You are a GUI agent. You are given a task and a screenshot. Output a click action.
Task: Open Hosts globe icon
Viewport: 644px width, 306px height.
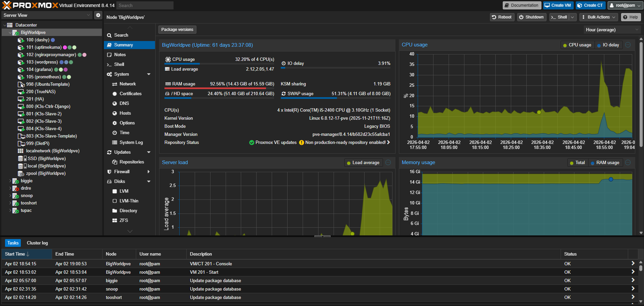115,113
